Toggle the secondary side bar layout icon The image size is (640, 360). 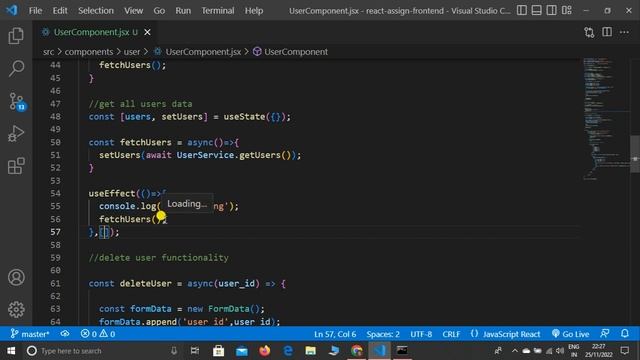tap(551, 10)
